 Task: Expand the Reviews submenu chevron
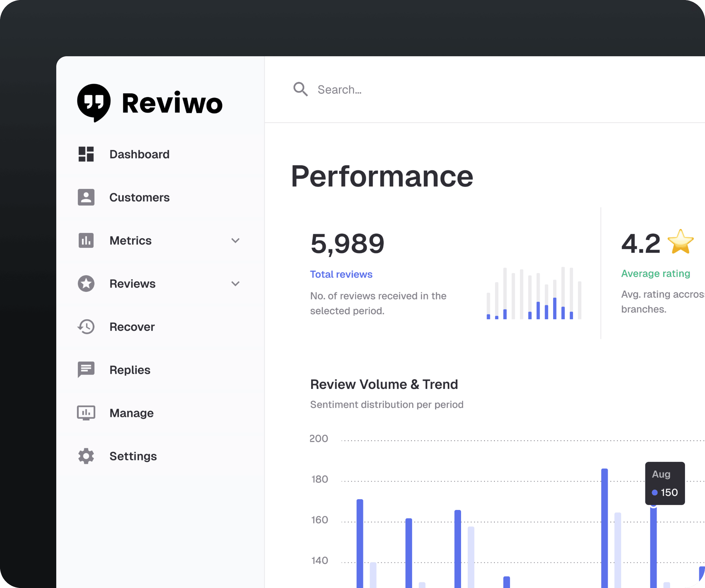tap(235, 284)
